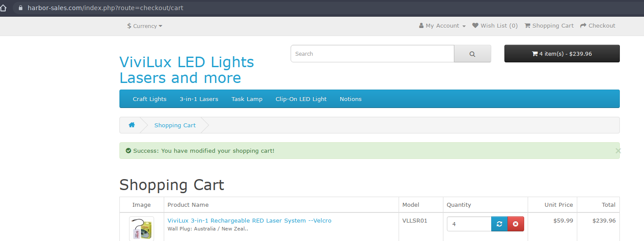Click the Wall Plug option text
The image size is (644, 241).
pyautogui.click(x=209, y=229)
